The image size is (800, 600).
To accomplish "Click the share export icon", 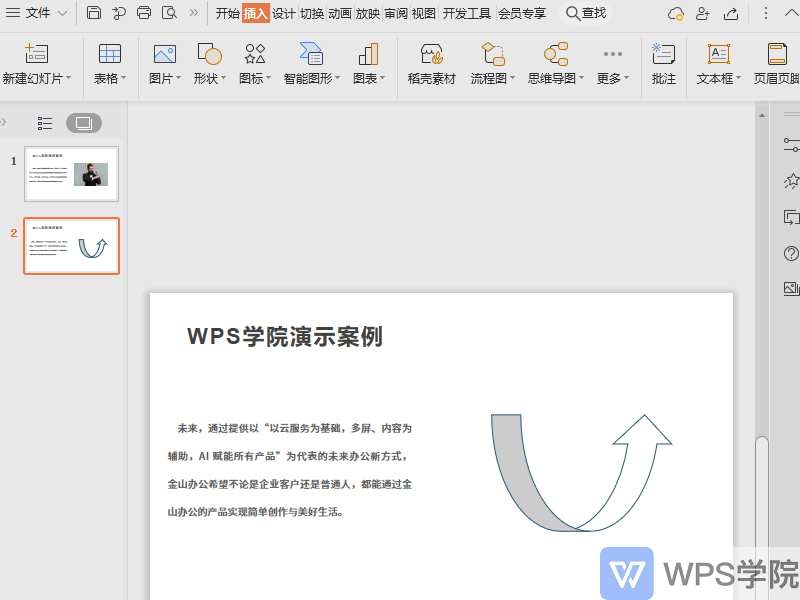I will (x=731, y=13).
